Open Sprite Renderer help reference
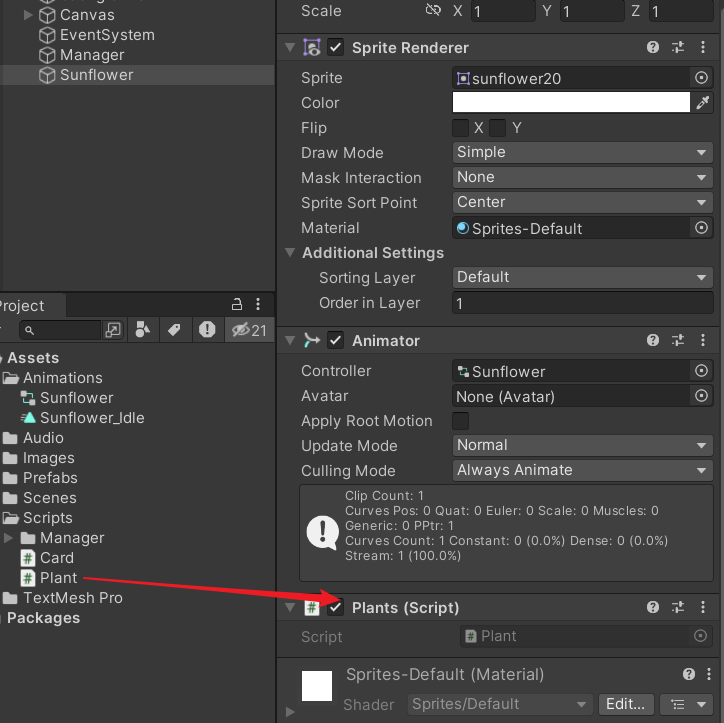 pyautogui.click(x=653, y=47)
